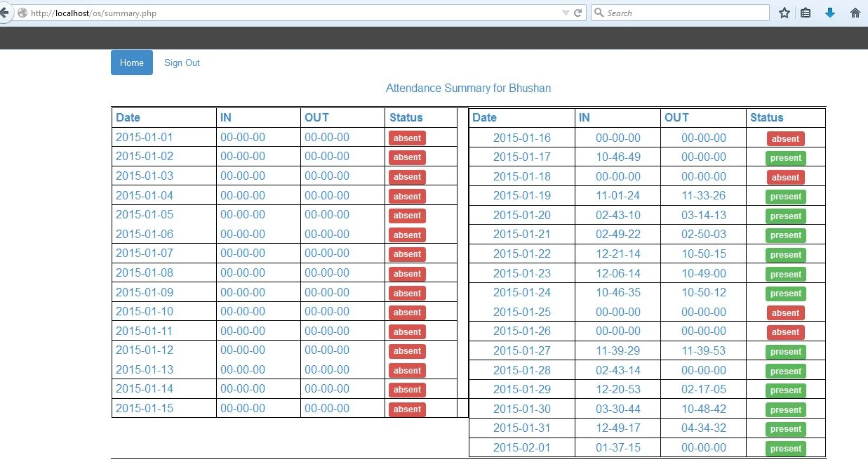Click the date 2015-01-19
The width and height of the screenshot is (868, 467).
coord(522,196)
